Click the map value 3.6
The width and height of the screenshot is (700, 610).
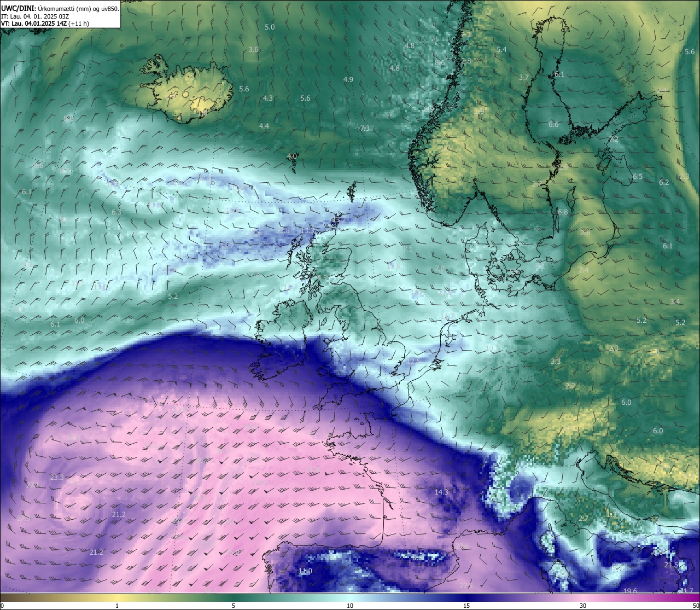click(253, 49)
